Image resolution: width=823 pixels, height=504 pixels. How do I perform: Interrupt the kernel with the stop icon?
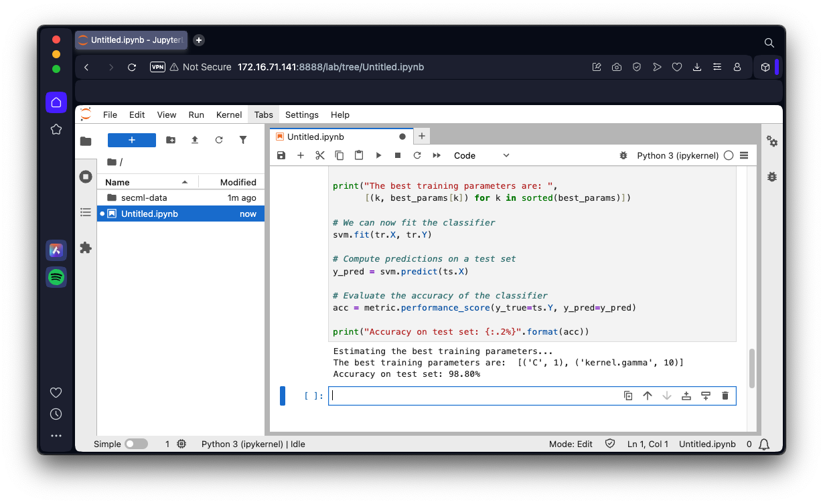(398, 155)
